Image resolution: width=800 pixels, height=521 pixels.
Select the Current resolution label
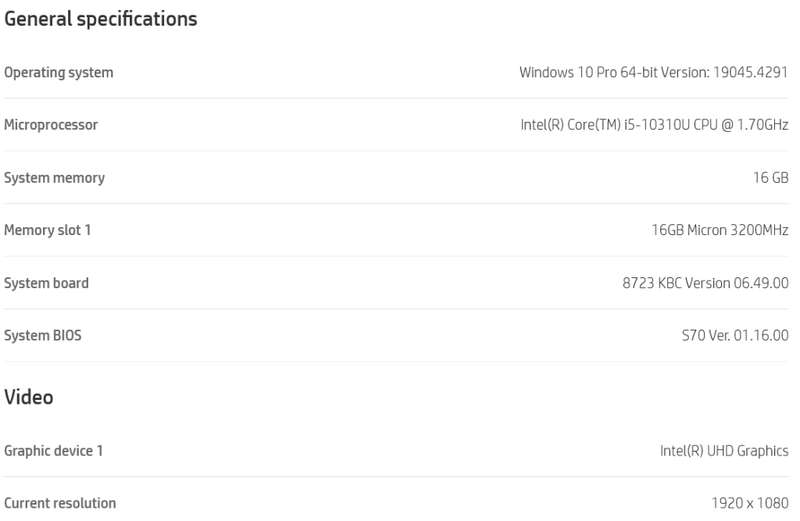(60, 503)
